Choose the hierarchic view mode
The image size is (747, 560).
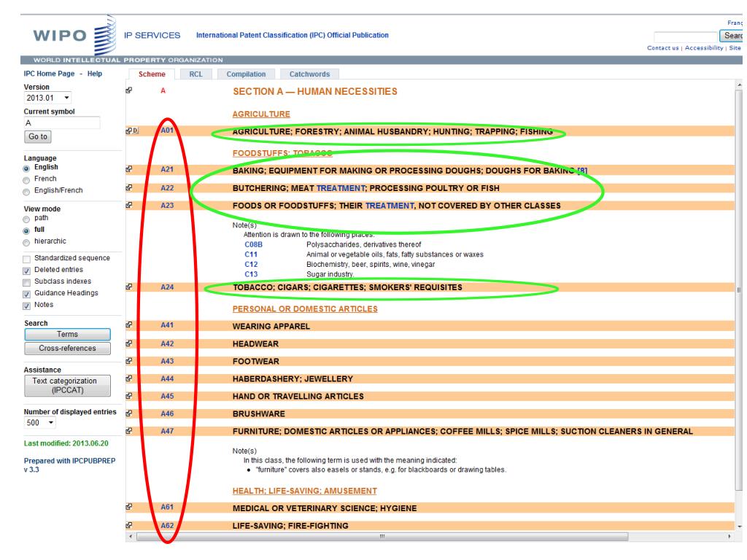[26, 243]
